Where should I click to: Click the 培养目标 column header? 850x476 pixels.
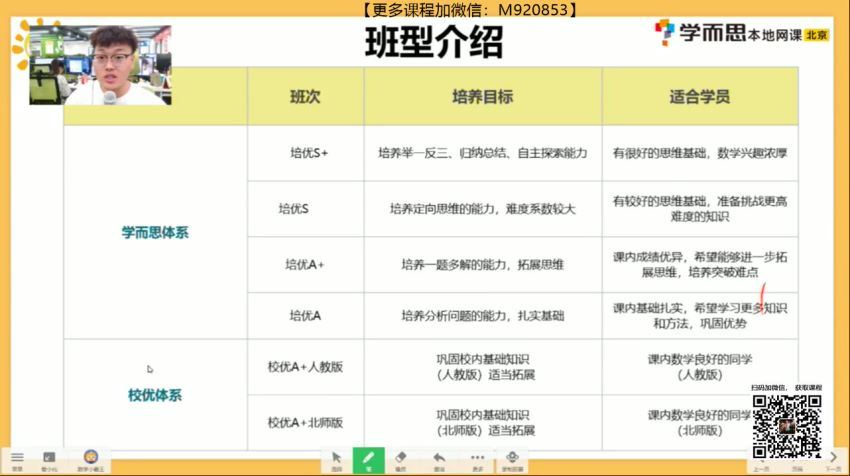482,97
